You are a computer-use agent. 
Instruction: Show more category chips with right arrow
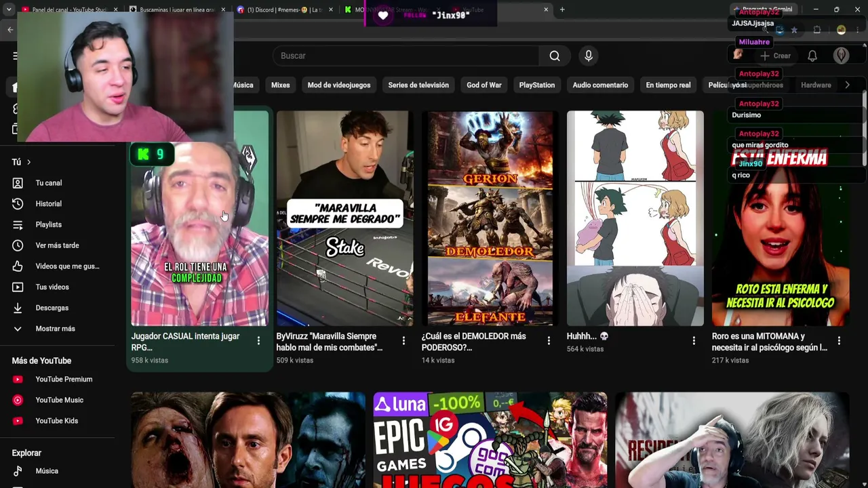click(x=847, y=85)
